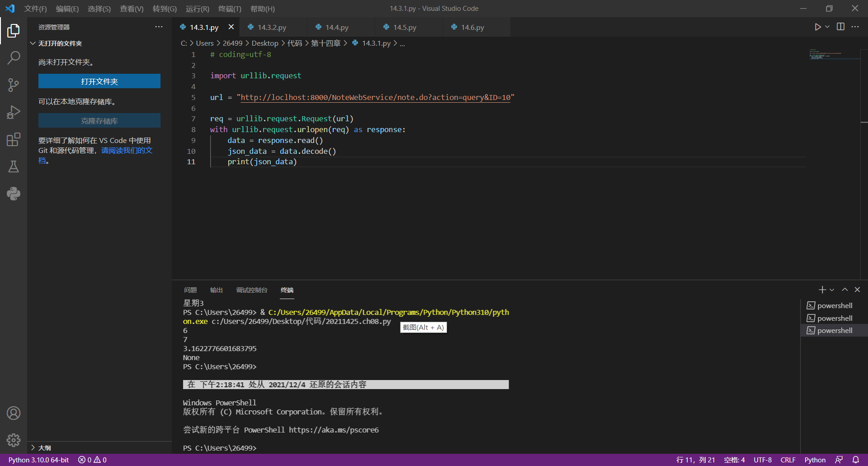Open the Run and Debug view icon
This screenshot has width=868, height=466.
coord(14,112)
